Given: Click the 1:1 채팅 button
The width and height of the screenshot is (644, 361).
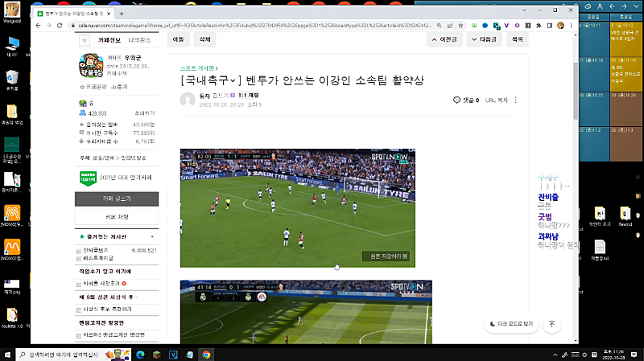Looking at the screenshot, I should (249, 95).
